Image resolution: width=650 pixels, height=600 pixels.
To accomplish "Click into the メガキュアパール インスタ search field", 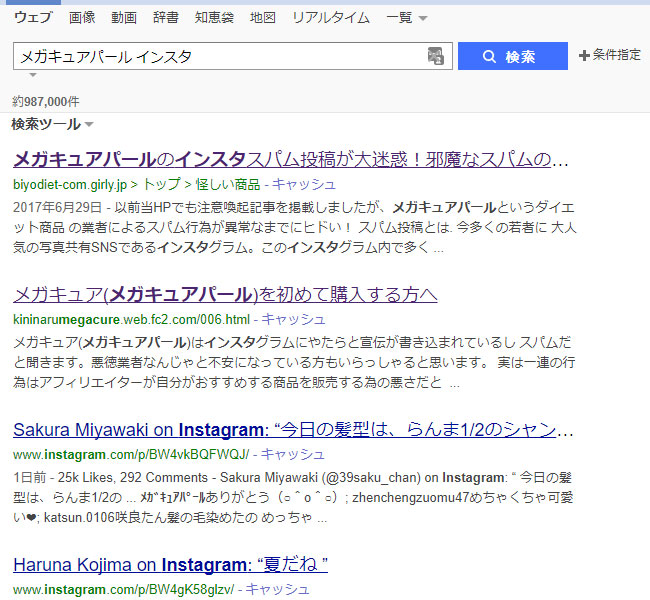I will [x=220, y=56].
